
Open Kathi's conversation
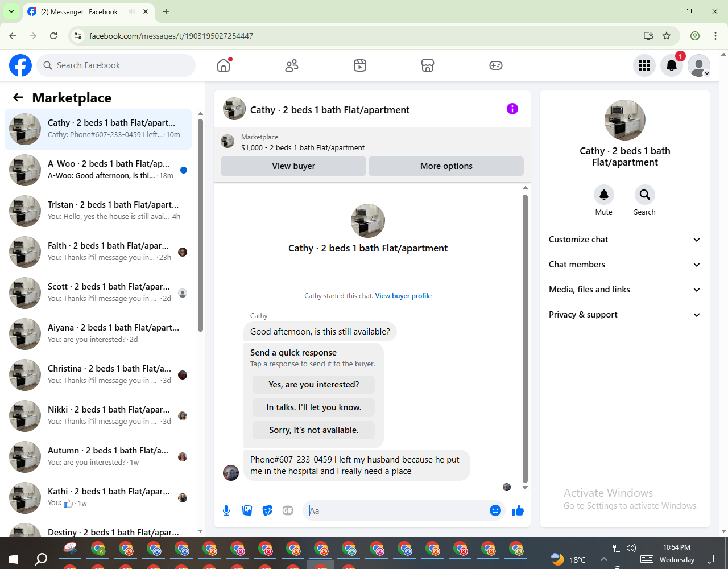[x=98, y=498]
